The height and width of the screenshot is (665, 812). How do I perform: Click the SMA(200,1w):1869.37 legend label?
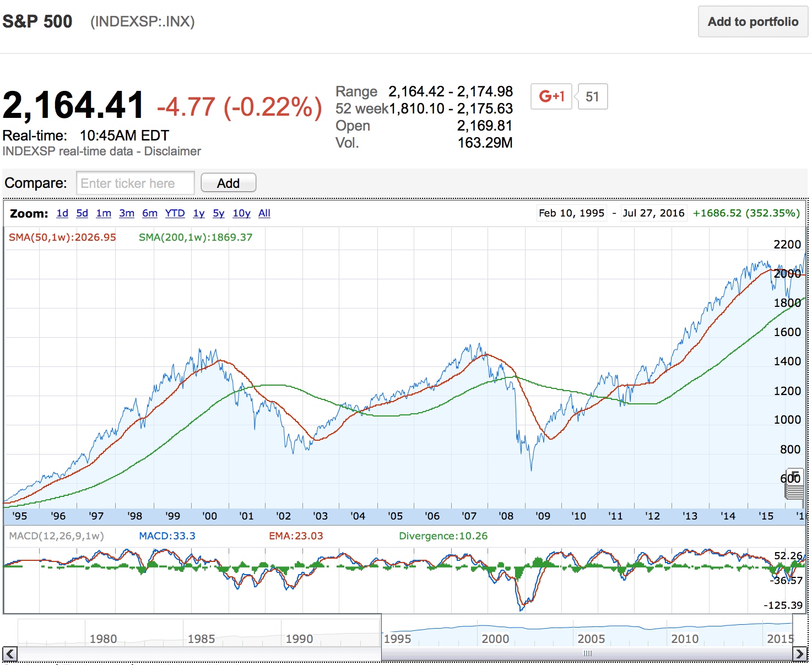click(x=196, y=237)
